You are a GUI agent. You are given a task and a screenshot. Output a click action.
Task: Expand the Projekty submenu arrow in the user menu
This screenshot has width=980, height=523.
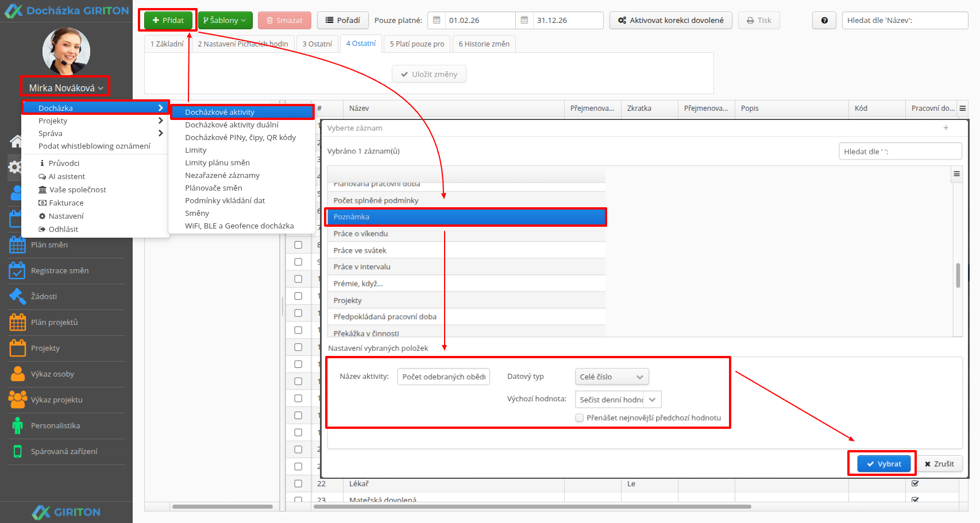[160, 121]
